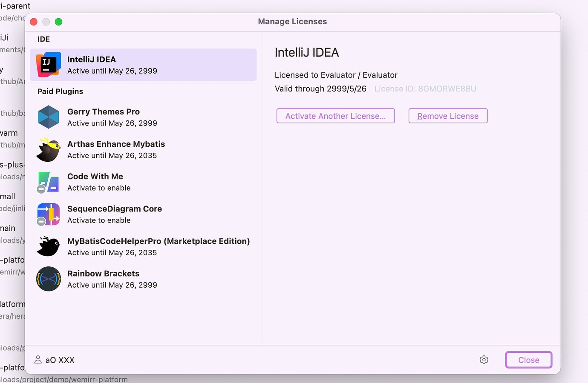The height and width of the screenshot is (383, 588).
Task: Click the SequenceDiagram Core plugin icon
Action: click(x=48, y=214)
